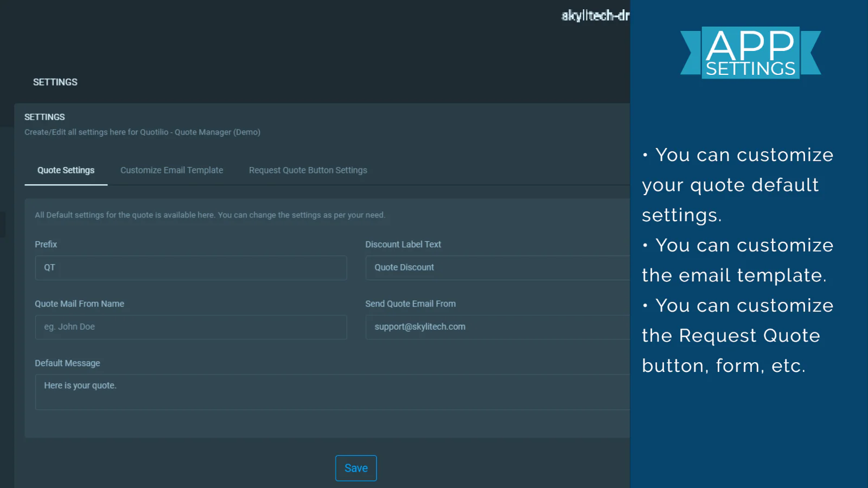The height and width of the screenshot is (488, 868).
Task: Click the skylitech store name at top
Action: (595, 16)
